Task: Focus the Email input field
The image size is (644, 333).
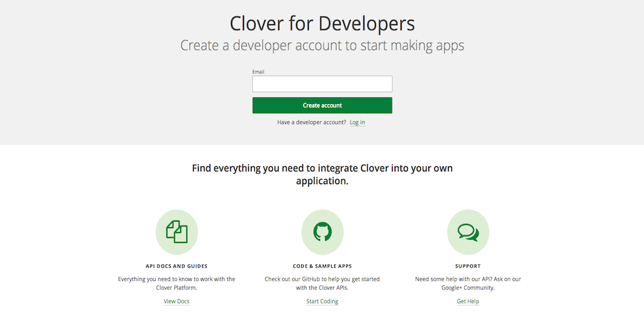Action: (x=322, y=84)
